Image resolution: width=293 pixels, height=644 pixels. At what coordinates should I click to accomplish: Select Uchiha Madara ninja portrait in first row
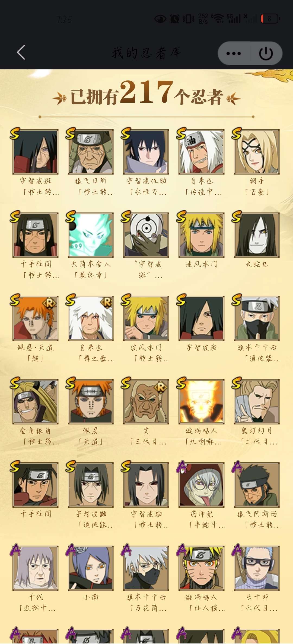(36, 152)
